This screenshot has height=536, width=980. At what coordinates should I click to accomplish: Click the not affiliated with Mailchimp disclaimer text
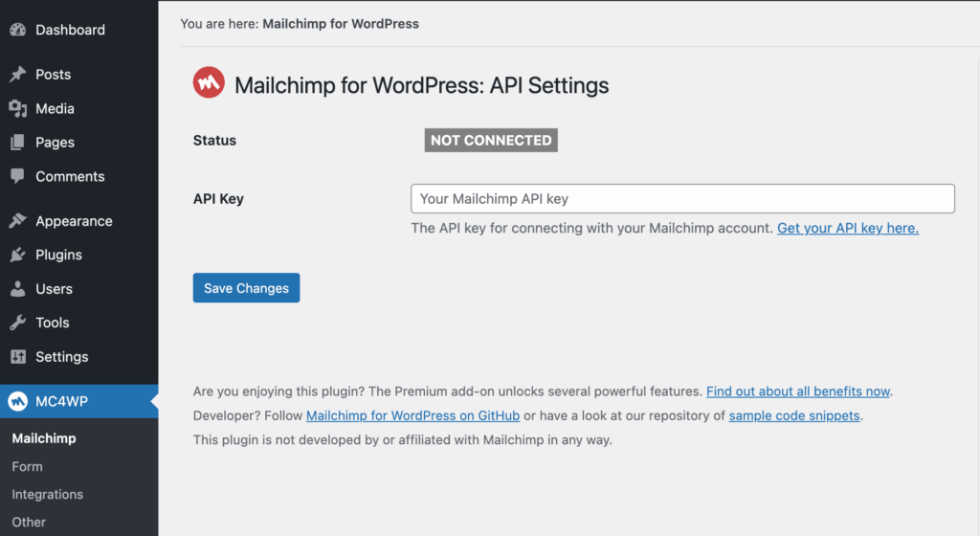403,439
